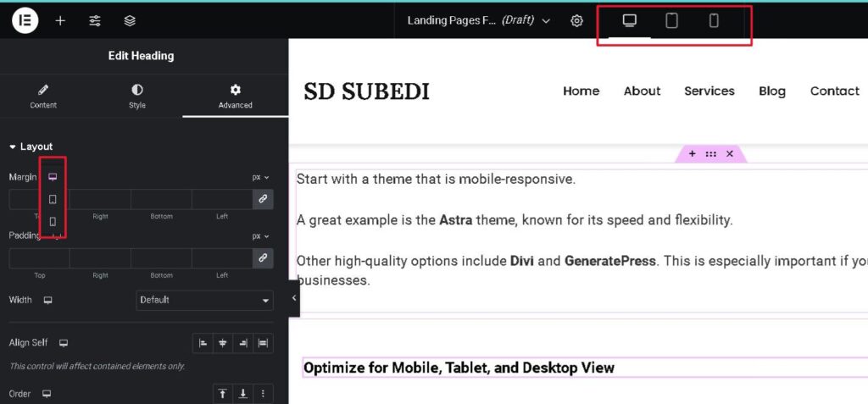Screen dimensions: 868x404
Task: Open the Style tab
Action: click(x=137, y=96)
